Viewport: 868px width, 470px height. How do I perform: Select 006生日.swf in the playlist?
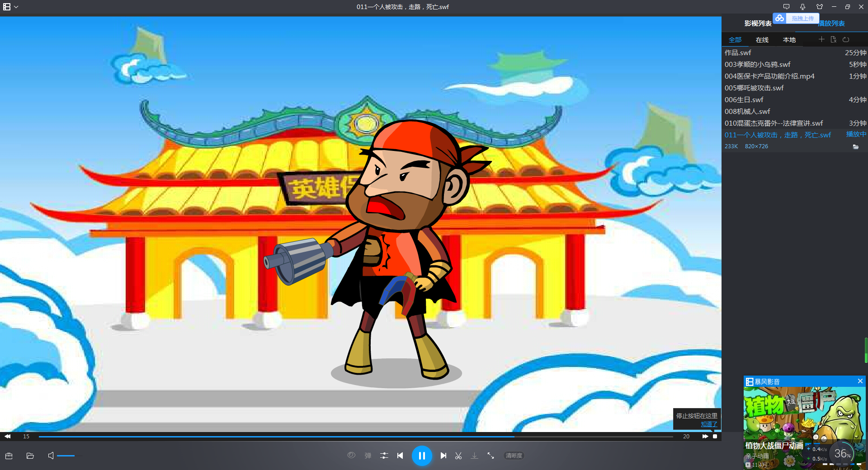tap(795, 100)
